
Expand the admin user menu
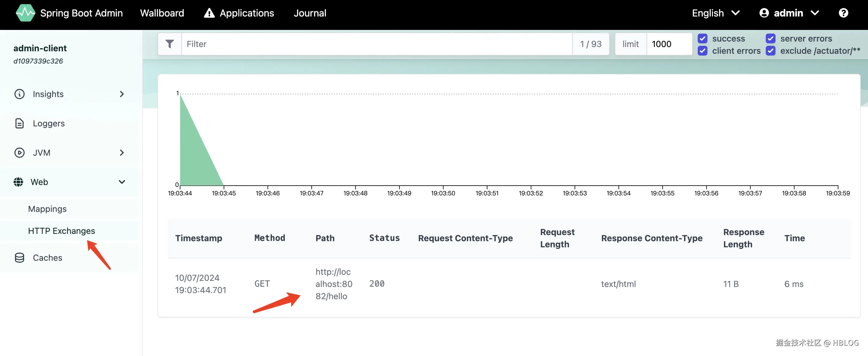789,13
